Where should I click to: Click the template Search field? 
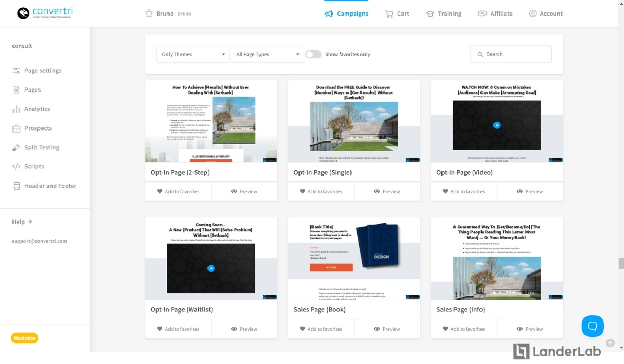(511, 54)
